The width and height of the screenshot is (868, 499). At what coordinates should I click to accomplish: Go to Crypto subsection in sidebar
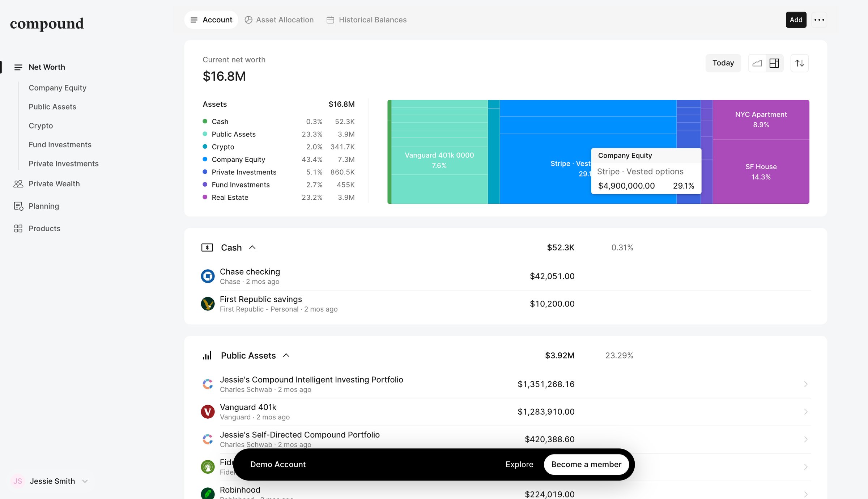pos(41,126)
